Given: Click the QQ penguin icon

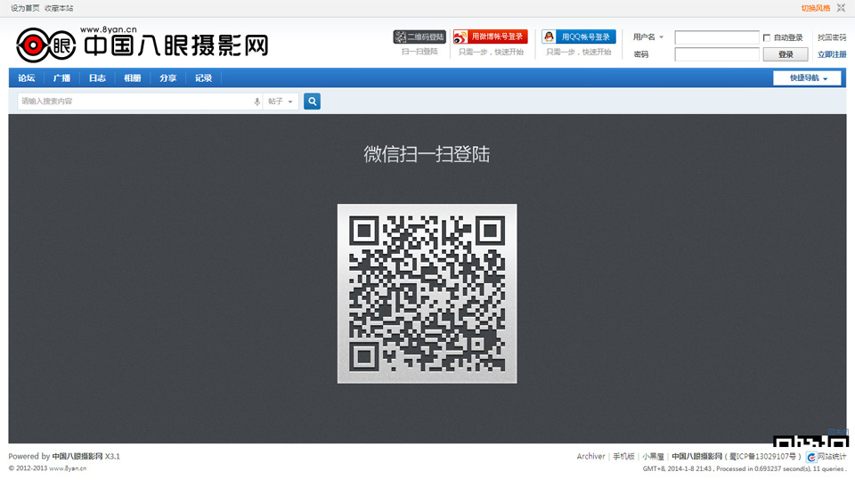Looking at the screenshot, I should pos(550,37).
